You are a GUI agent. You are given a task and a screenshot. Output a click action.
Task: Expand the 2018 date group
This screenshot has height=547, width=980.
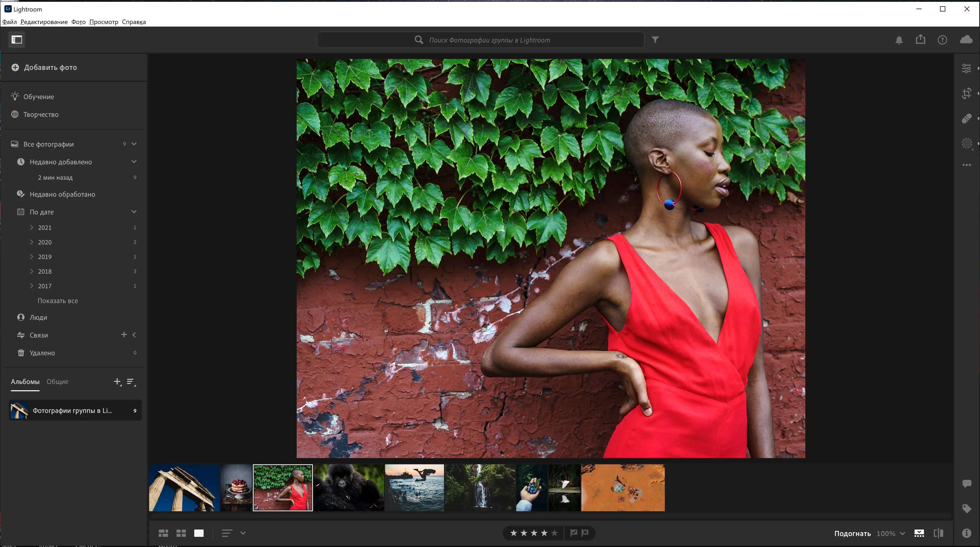tap(32, 271)
